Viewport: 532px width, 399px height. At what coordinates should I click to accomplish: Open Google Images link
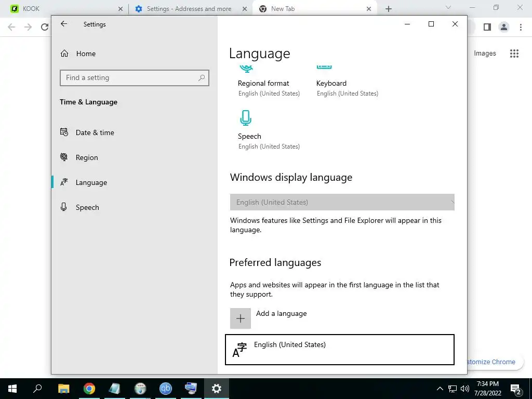pyautogui.click(x=485, y=54)
